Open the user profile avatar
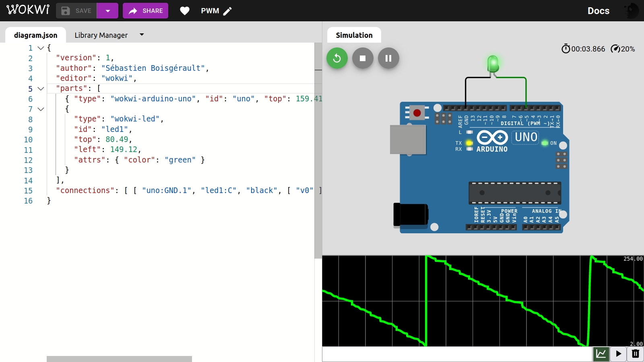Screen dimensions: 644x362 point(632,10)
